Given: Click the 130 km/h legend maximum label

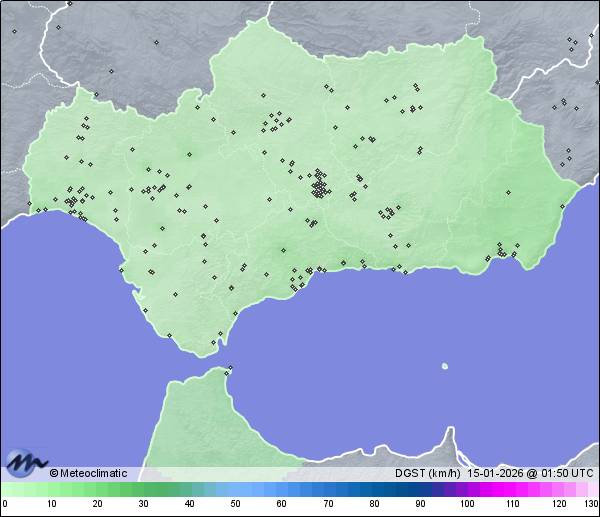Looking at the screenshot, I should pyautogui.click(x=591, y=504).
